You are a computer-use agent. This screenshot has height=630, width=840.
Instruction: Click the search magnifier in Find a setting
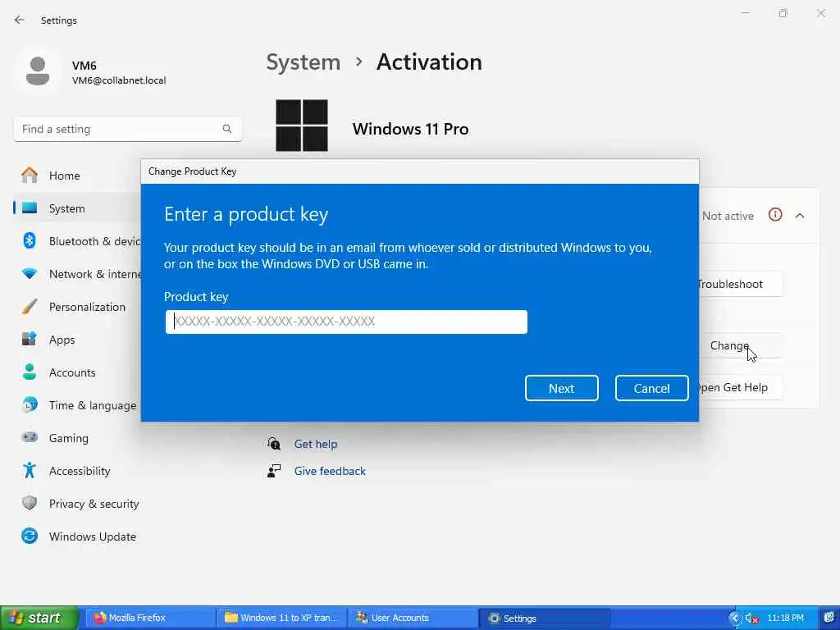point(227,129)
